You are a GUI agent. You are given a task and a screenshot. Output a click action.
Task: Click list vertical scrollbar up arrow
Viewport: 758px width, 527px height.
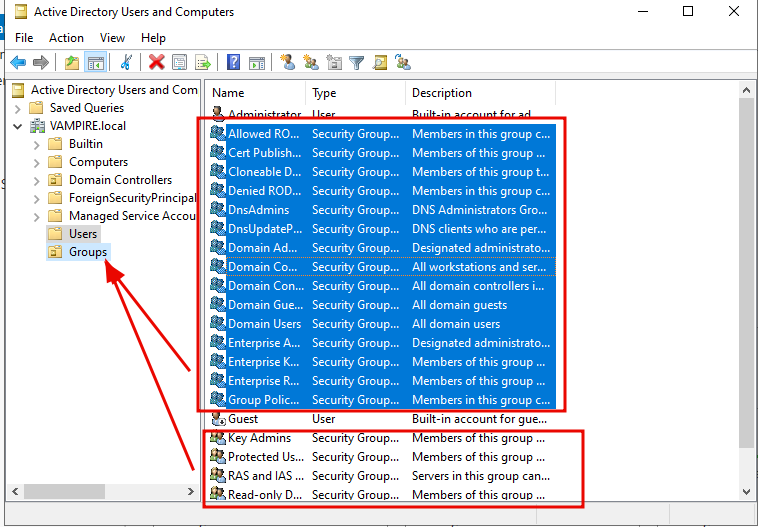(x=746, y=90)
